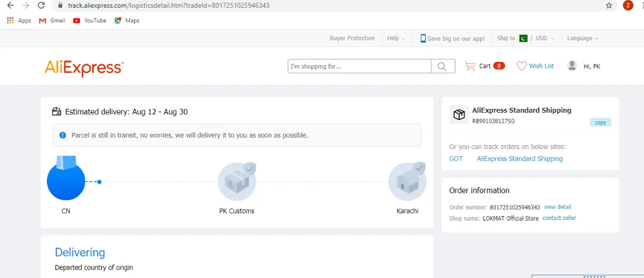The width and height of the screenshot is (644, 278).
Task: Click the site lock icon in address bar
Action: pos(60,6)
